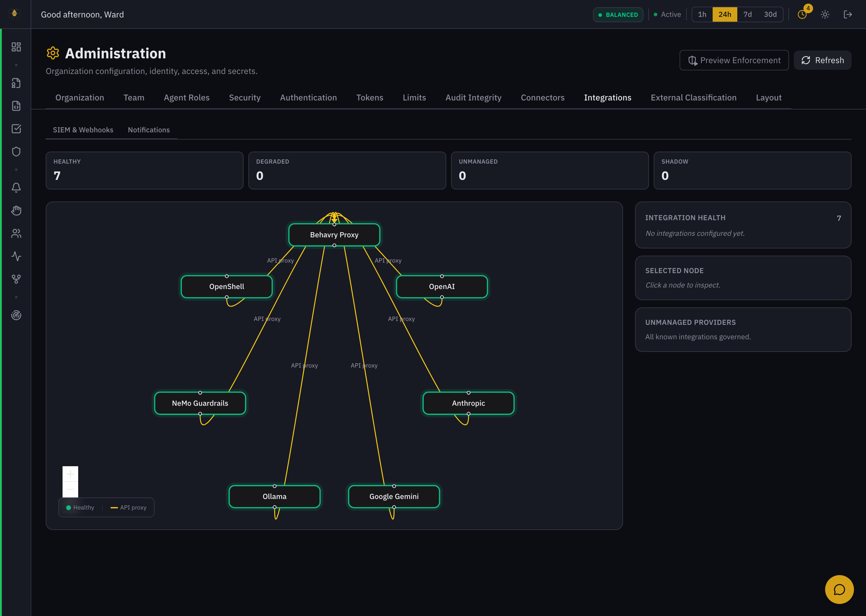This screenshot has height=616, width=866.
Task: Click the BALANCED mode badge
Action: click(618, 14)
